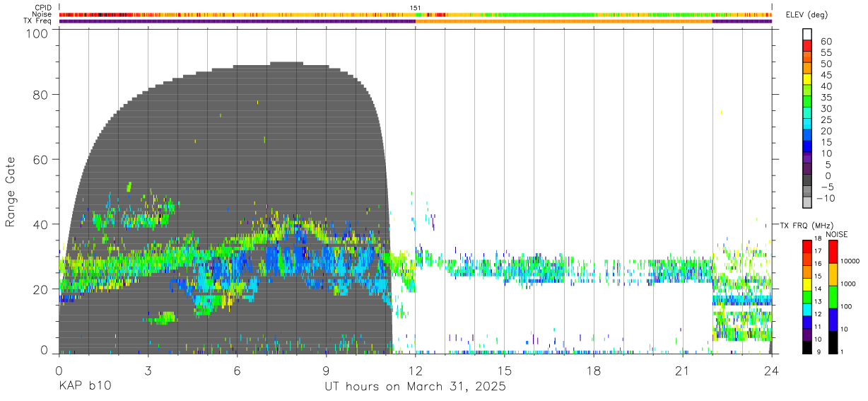Screen dimensions: 868x401
Task: Click the 10000 label on NOISE scale
Action: point(850,261)
